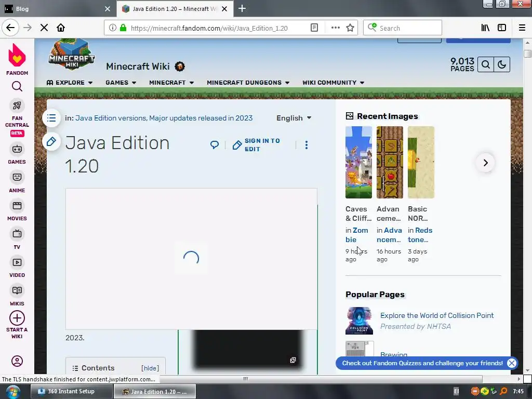Viewport: 532px width, 399px height.
Task: Toggle dark theme moon icon
Action: click(x=502, y=64)
